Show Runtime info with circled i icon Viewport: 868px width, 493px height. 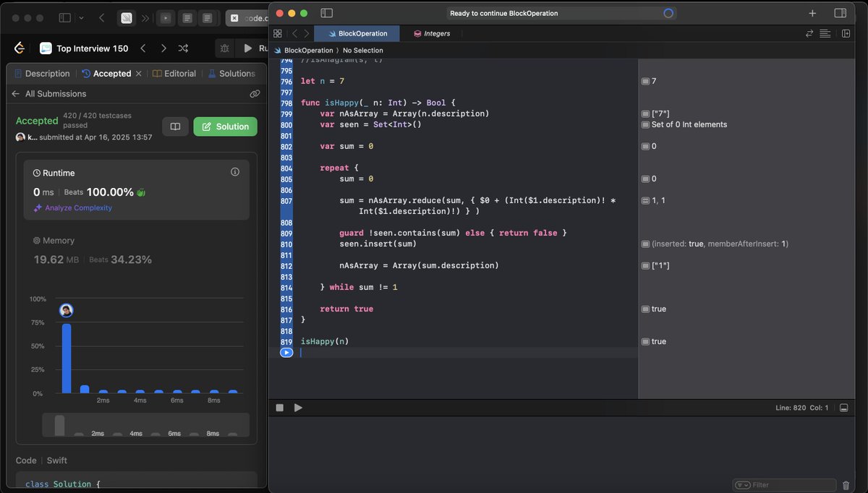[x=234, y=172]
